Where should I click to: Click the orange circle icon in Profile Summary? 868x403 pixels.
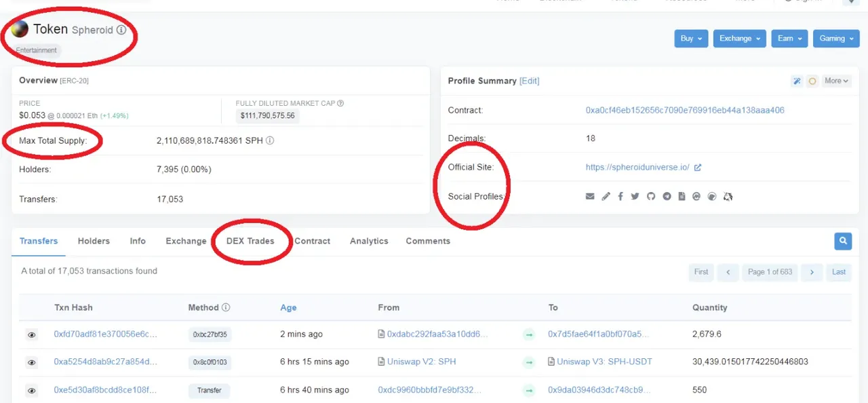(812, 81)
